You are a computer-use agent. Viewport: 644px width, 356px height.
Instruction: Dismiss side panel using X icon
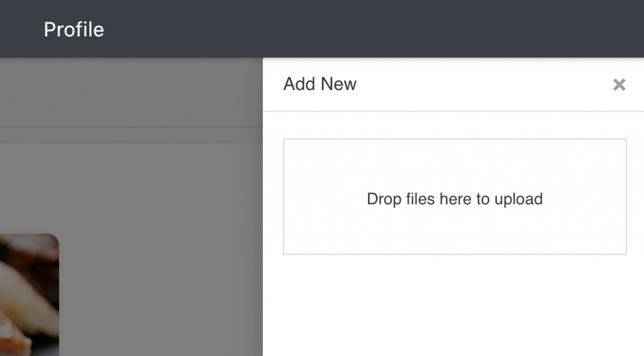tap(619, 85)
